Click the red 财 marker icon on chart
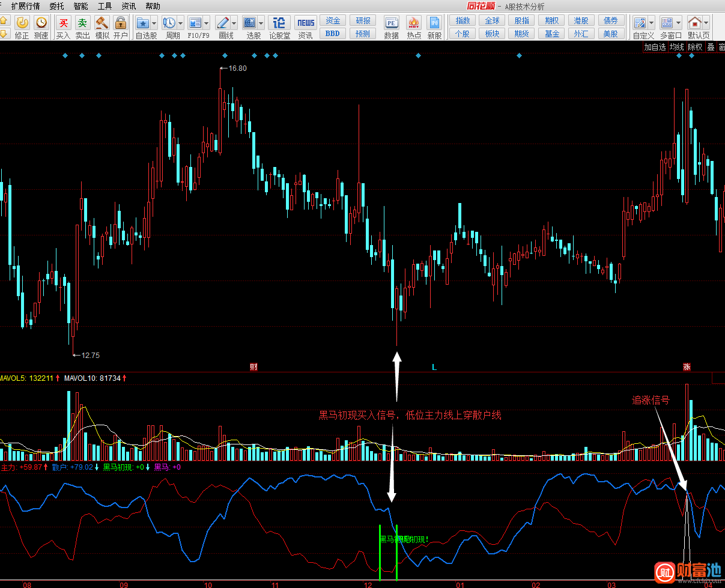The height and width of the screenshot is (588, 725). [253, 366]
